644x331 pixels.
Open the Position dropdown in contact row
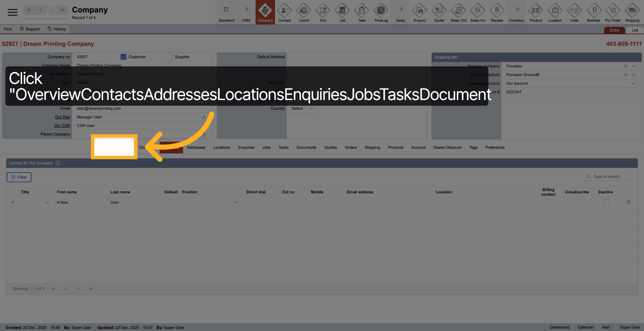[236, 202]
